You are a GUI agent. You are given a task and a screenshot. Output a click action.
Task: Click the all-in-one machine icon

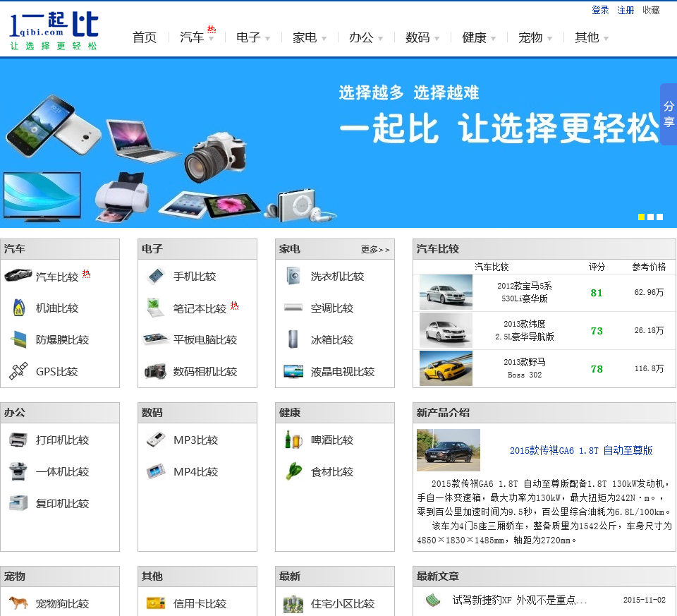(x=18, y=471)
